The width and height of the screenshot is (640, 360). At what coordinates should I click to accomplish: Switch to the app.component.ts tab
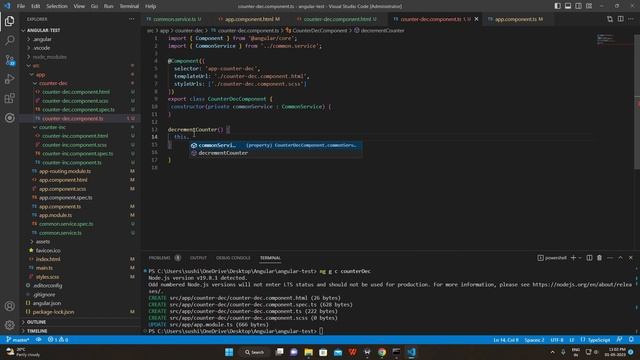519,19
